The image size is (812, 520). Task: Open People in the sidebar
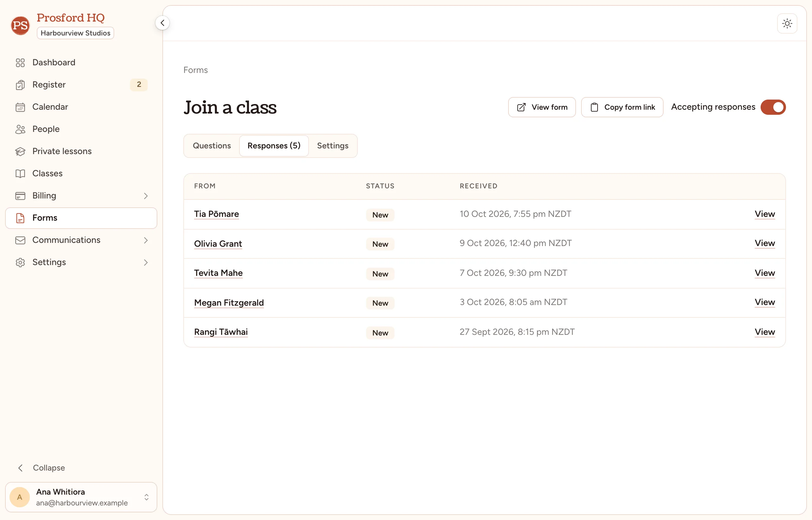[x=81, y=129]
